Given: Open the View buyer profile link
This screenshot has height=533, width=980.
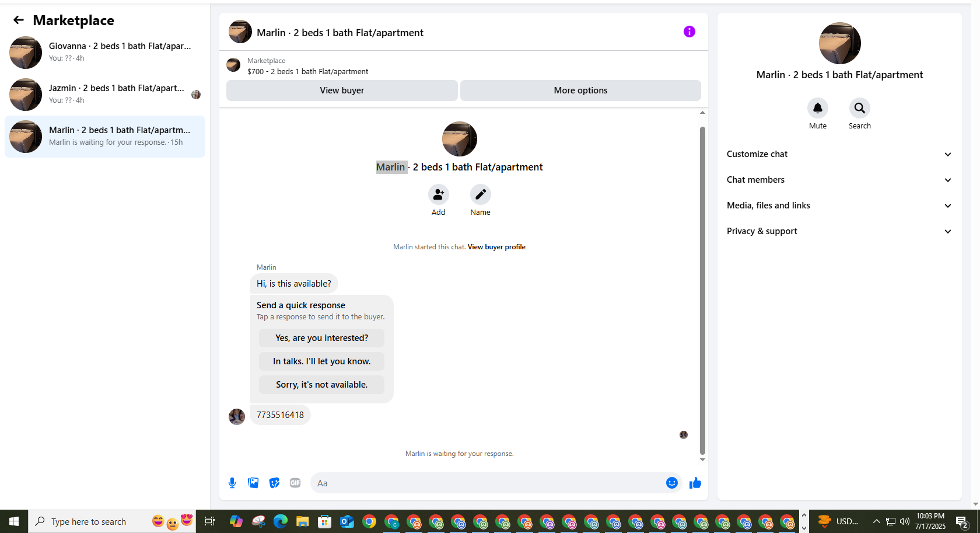Looking at the screenshot, I should click(496, 247).
